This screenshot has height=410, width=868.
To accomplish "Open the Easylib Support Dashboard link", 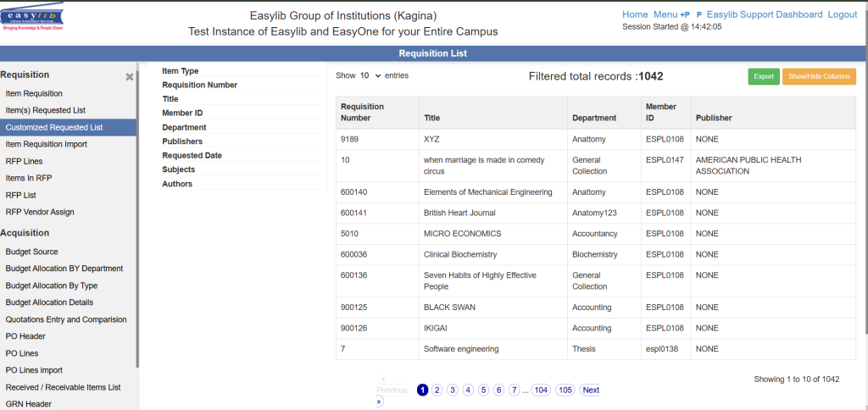I will tap(765, 14).
